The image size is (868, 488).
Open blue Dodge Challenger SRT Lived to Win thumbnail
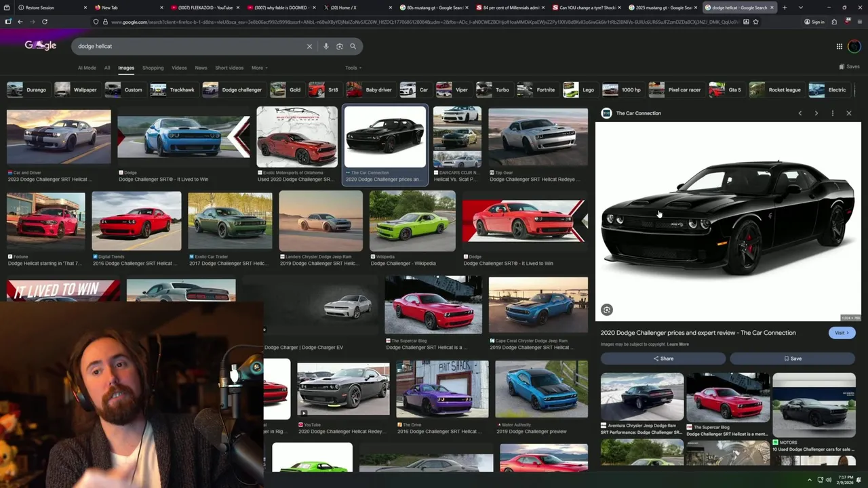[184, 137]
